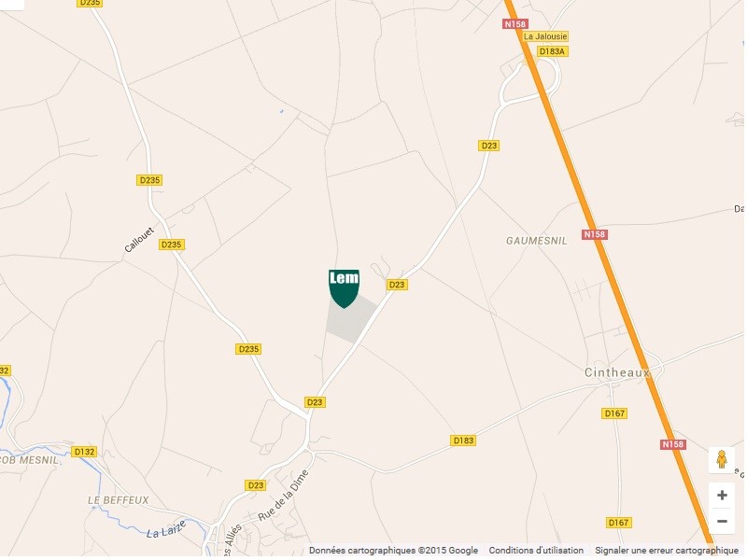The image size is (747, 560).
Task: Click the Le Beffeux place label
Action: pyautogui.click(x=119, y=501)
